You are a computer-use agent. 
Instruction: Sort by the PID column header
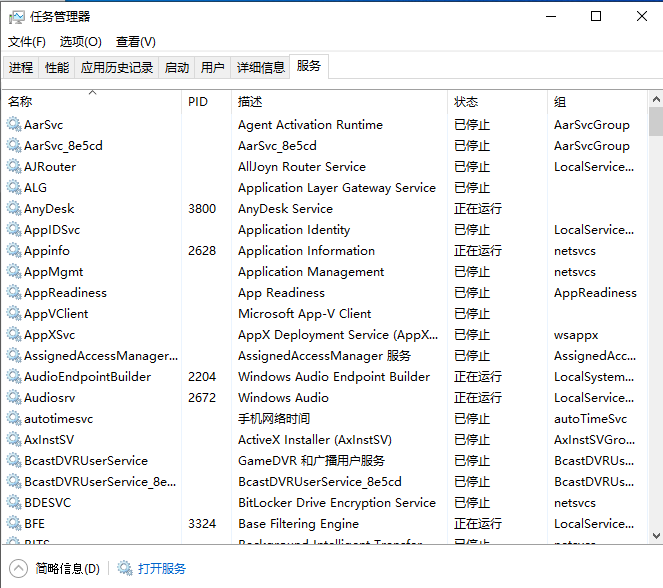[x=198, y=102]
